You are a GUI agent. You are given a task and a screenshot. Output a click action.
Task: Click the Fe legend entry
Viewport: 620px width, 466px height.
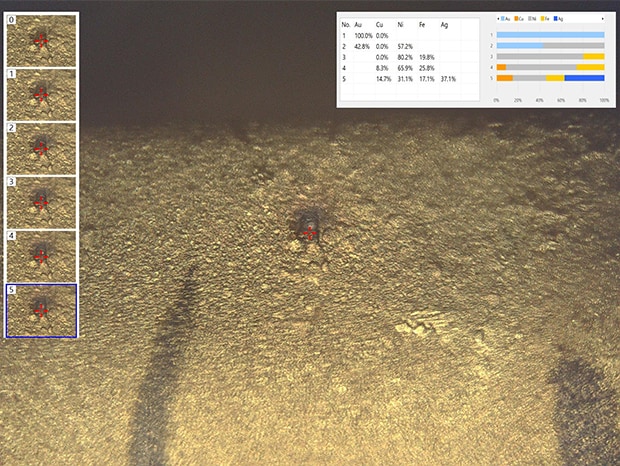point(545,19)
